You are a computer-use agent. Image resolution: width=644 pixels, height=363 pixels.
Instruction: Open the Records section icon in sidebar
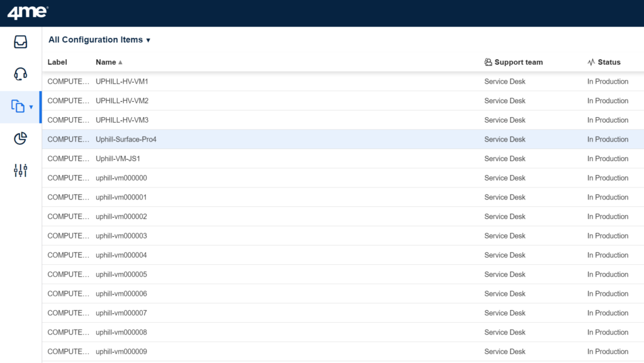pyautogui.click(x=18, y=106)
